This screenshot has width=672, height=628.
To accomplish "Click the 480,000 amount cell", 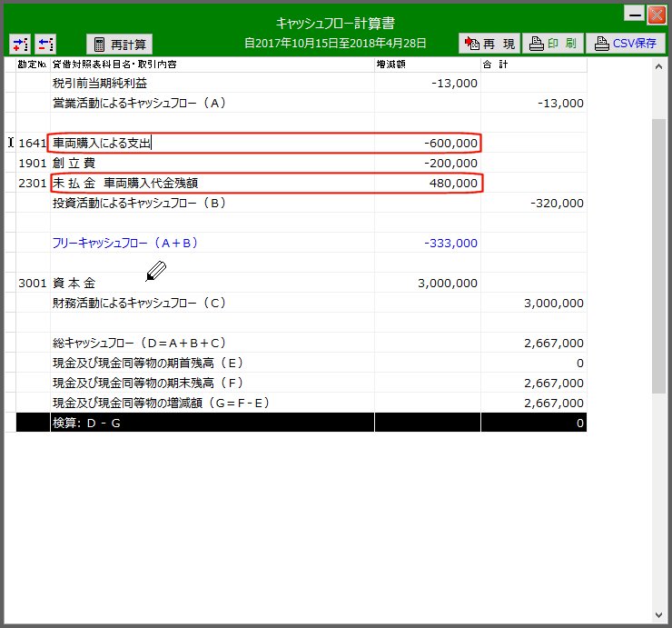I will pyautogui.click(x=427, y=183).
